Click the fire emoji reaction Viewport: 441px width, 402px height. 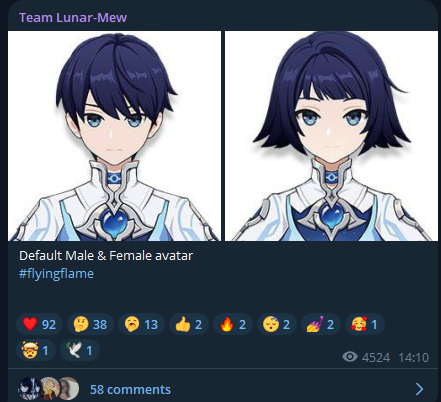(x=233, y=324)
